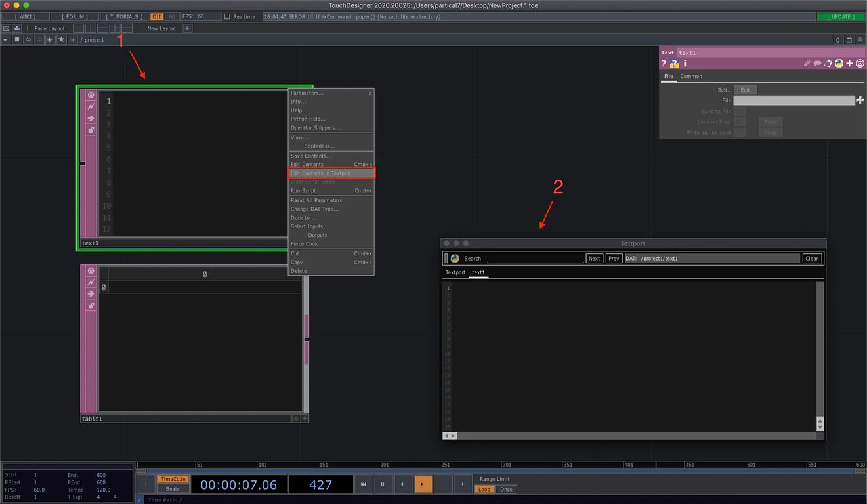The width and height of the screenshot is (867, 504).
Task: Click the plus icon beside File field
Action: pos(860,100)
